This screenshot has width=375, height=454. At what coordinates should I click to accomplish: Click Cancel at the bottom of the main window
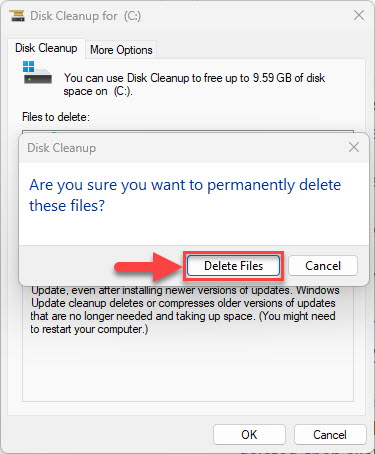330,435
